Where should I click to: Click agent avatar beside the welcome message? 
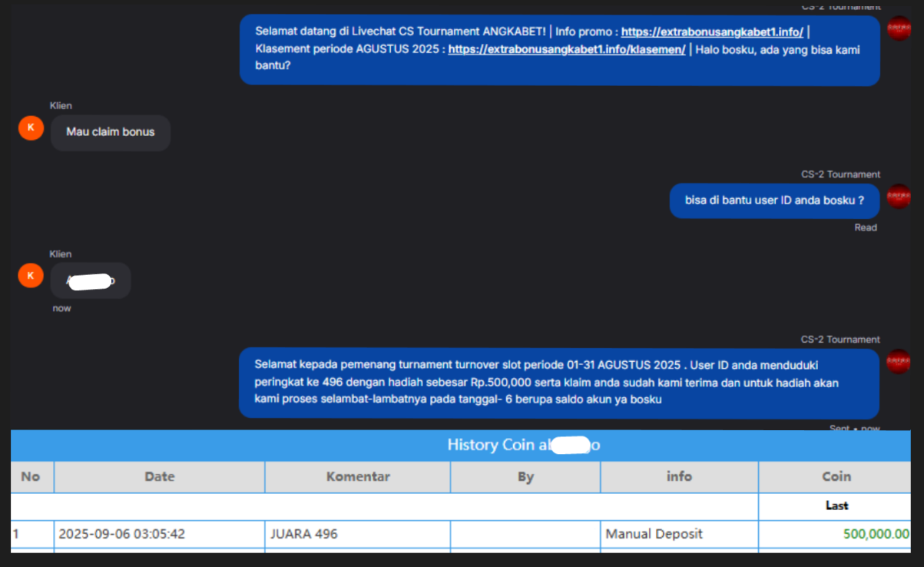click(899, 28)
